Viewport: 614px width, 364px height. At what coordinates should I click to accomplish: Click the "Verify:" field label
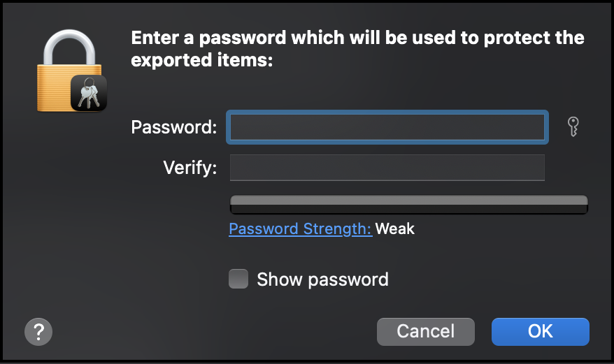tap(190, 168)
